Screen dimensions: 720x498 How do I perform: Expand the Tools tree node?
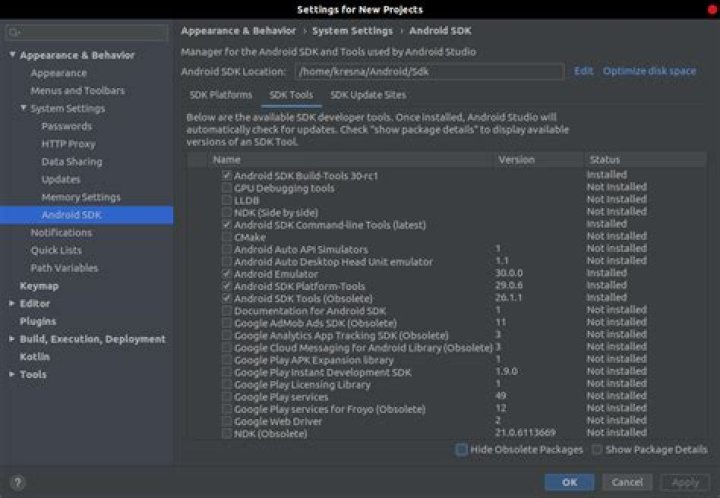(x=12, y=374)
